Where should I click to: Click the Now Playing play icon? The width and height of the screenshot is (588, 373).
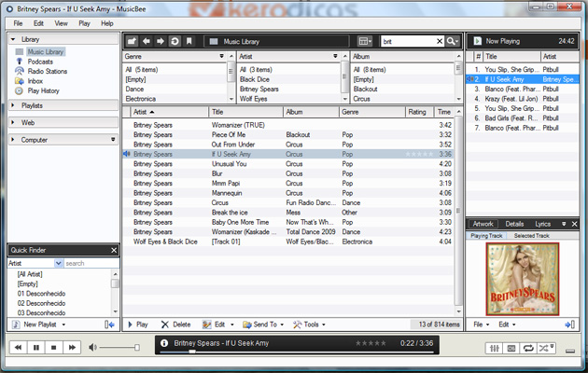point(477,41)
